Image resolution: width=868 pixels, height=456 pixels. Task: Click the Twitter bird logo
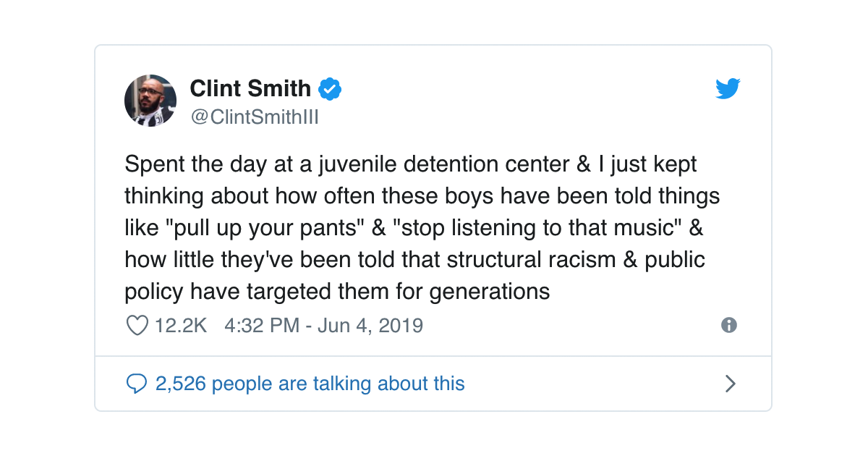tap(728, 89)
